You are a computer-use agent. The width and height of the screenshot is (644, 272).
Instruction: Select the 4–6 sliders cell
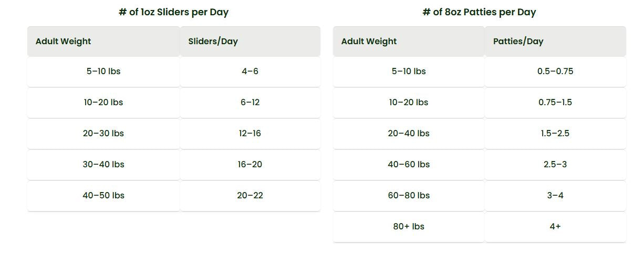point(250,72)
